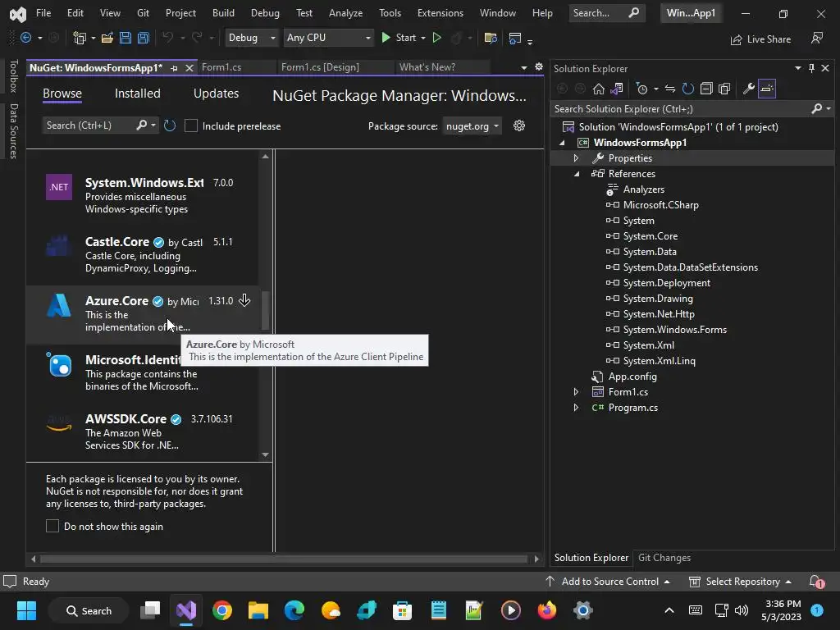
Task: Switch to the Git Changes tab
Action: tap(664, 558)
